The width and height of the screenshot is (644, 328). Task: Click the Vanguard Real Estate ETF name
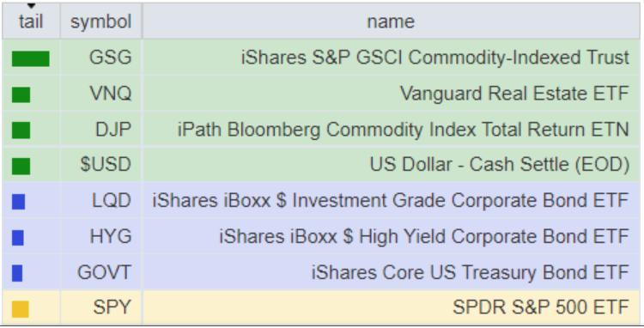tap(514, 94)
